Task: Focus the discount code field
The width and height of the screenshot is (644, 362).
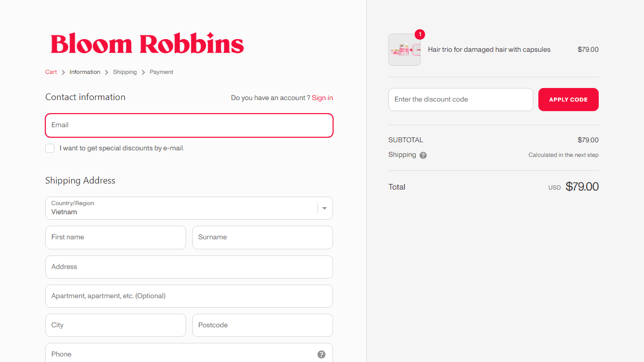Action: pos(461,100)
